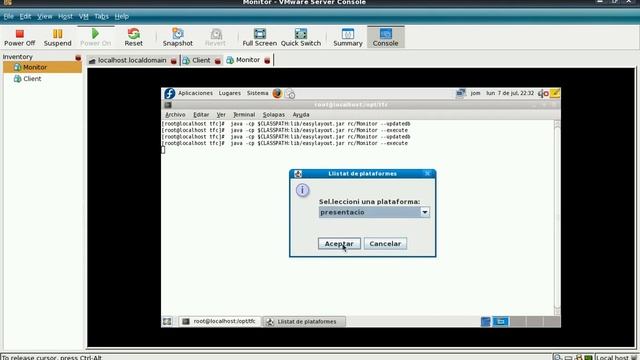This screenshot has height=360, width=640.
Task: Take a Snapshot of the VM
Action: click(x=178, y=38)
